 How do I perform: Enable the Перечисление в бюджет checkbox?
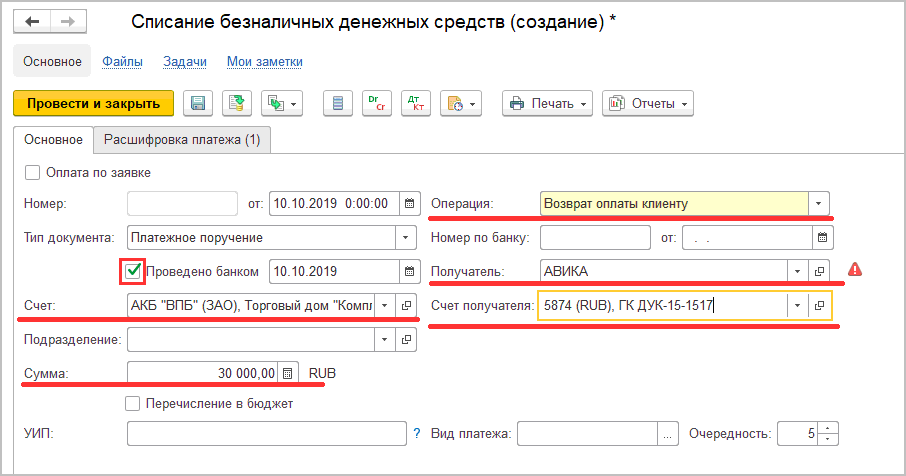point(132,404)
